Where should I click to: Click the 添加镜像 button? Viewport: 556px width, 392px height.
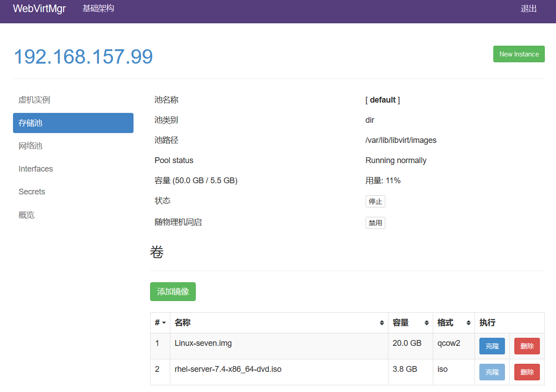[173, 292]
